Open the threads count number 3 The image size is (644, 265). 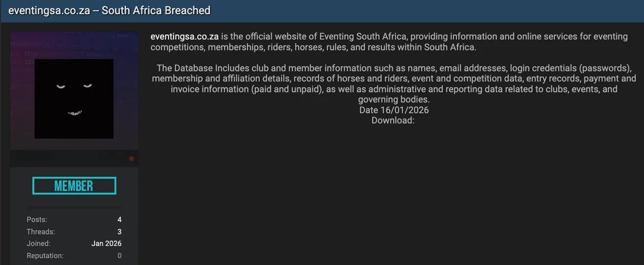(x=119, y=232)
